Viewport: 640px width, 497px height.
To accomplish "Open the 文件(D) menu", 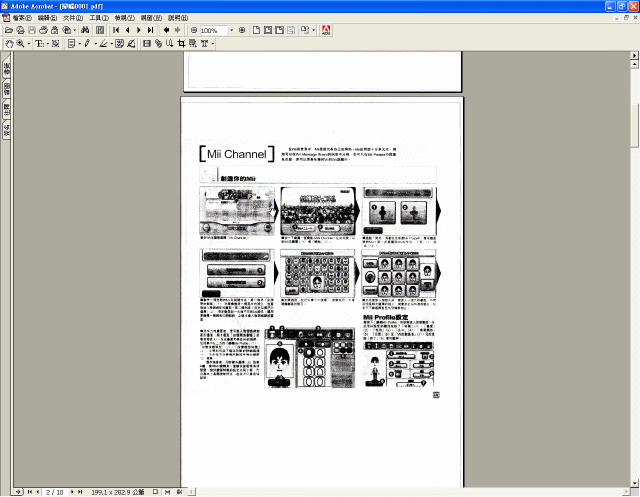I will tap(73, 18).
